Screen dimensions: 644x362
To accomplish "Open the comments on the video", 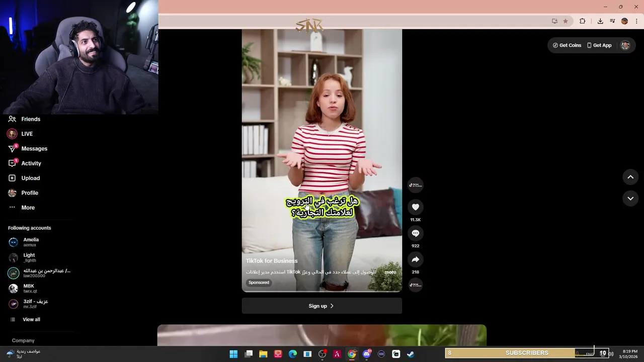I will coord(416,233).
